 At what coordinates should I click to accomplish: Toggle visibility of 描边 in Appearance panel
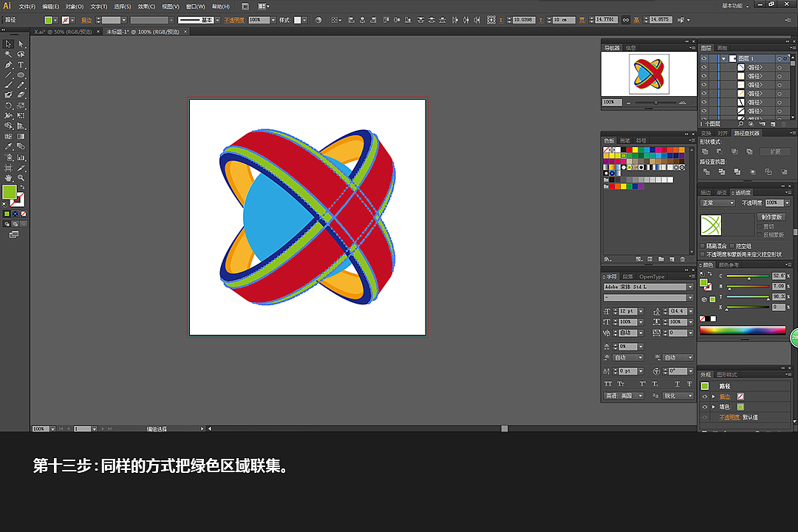705,397
